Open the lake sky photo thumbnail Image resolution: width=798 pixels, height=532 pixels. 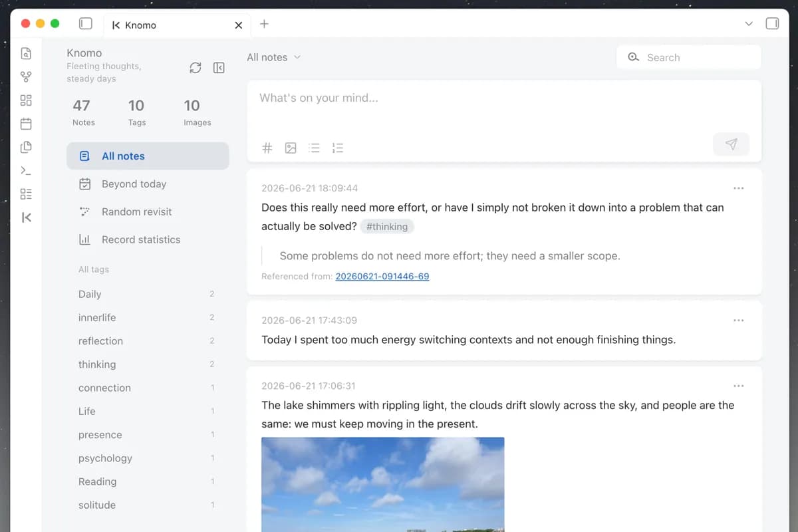click(x=382, y=484)
